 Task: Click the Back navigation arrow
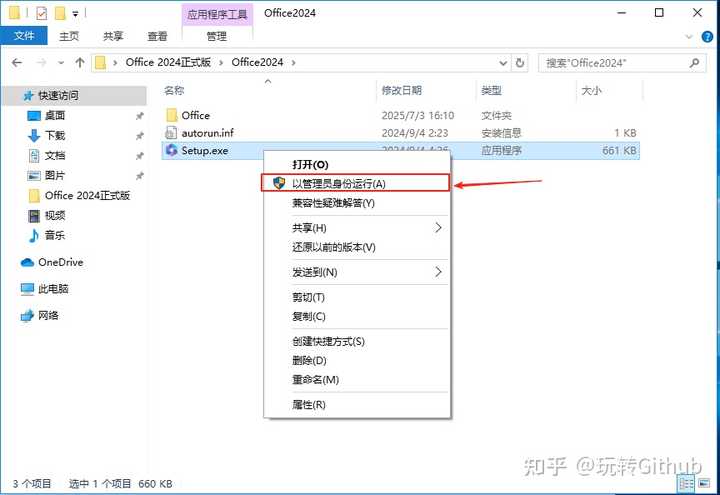(17, 62)
